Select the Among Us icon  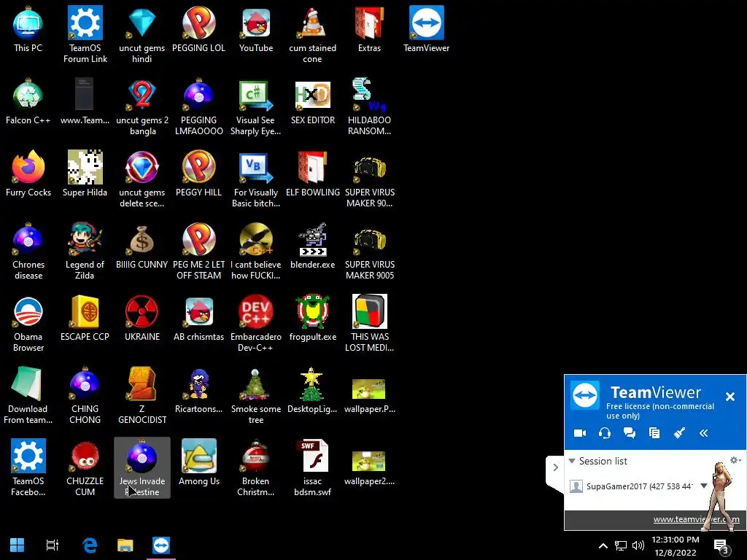pyautogui.click(x=198, y=462)
